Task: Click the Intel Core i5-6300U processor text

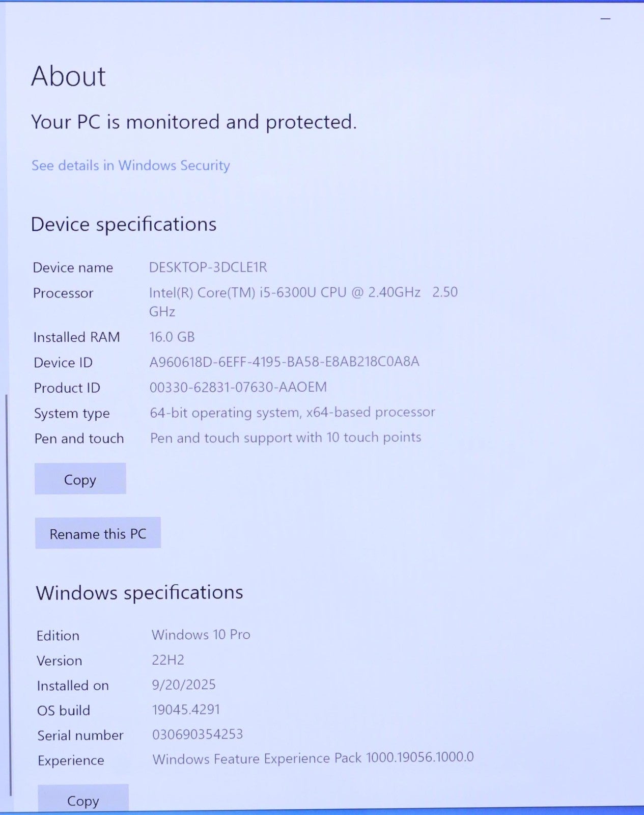Action: (284, 292)
